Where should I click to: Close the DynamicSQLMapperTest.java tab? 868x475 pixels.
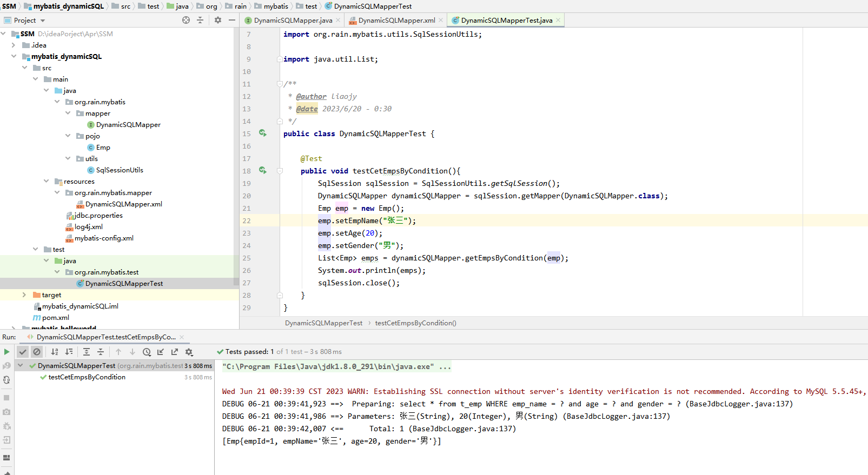558,21
